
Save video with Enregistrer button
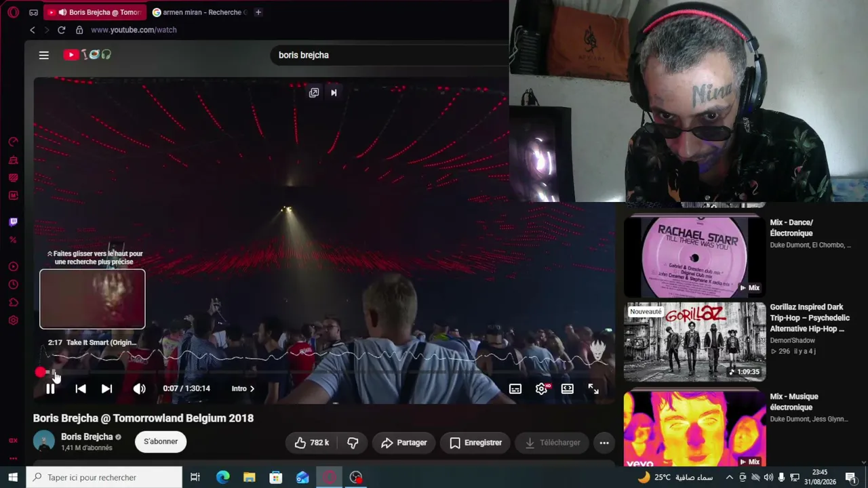pyautogui.click(x=475, y=443)
